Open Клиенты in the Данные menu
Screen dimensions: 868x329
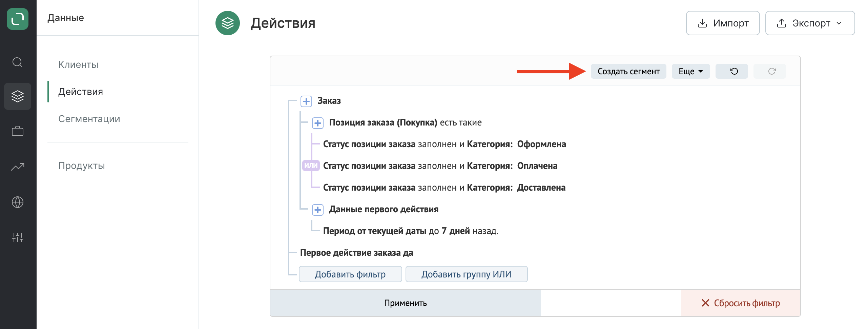tap(78, 64)
